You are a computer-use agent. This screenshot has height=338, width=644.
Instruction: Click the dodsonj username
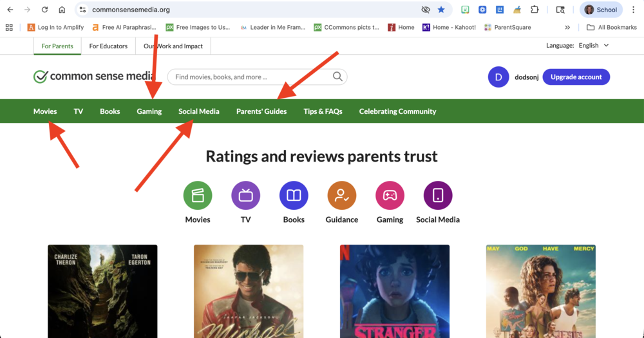pyautogui.click(x=527, y=77)
